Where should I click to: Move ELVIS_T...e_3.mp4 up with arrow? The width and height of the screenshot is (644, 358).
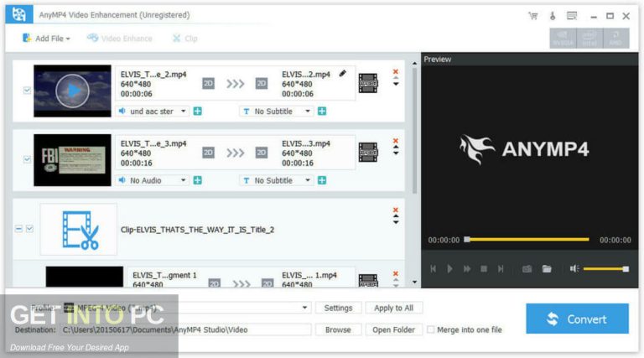[396, 147]
